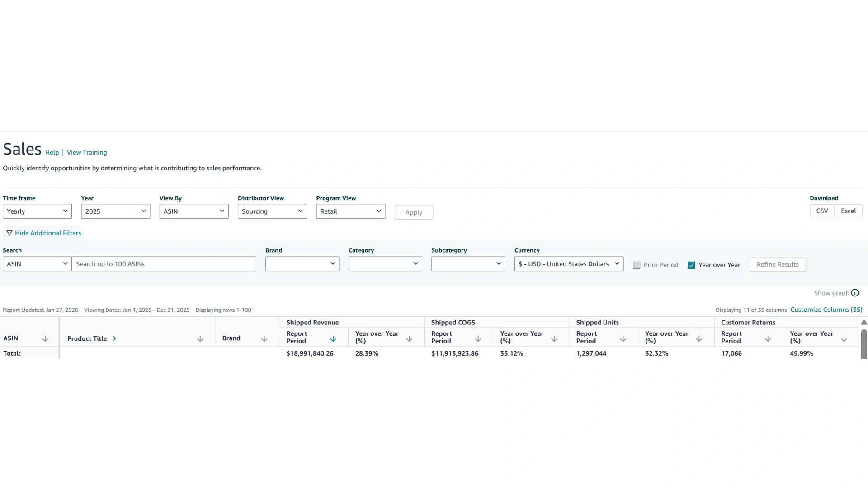Open Customize Columns (35) link

[x=826, y=310]
